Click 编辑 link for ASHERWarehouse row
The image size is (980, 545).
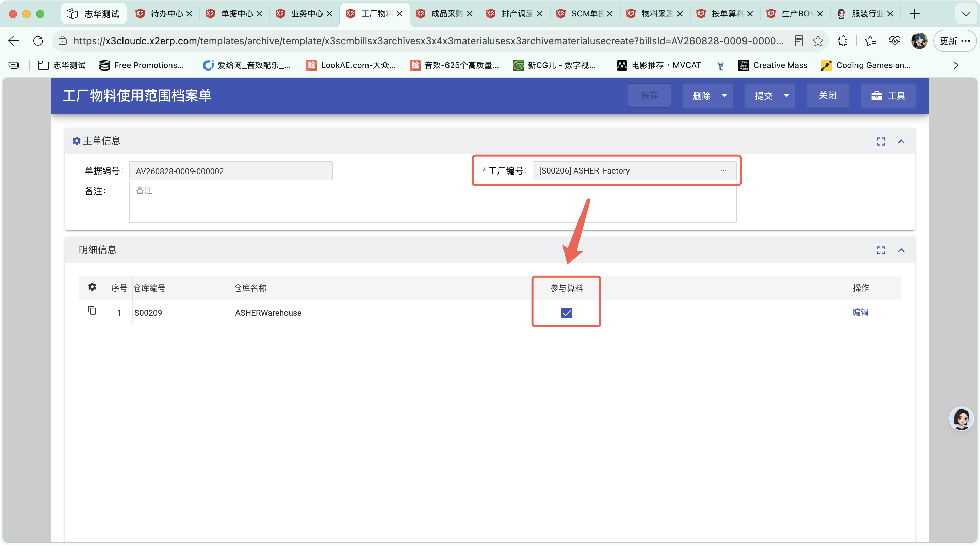pos(860,312)
